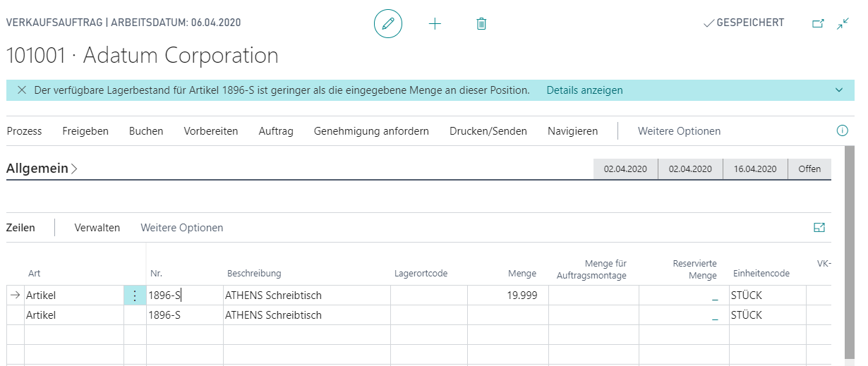
Task: Click second row ATHENS Schreibtisch description
Action: click(307, 315)
